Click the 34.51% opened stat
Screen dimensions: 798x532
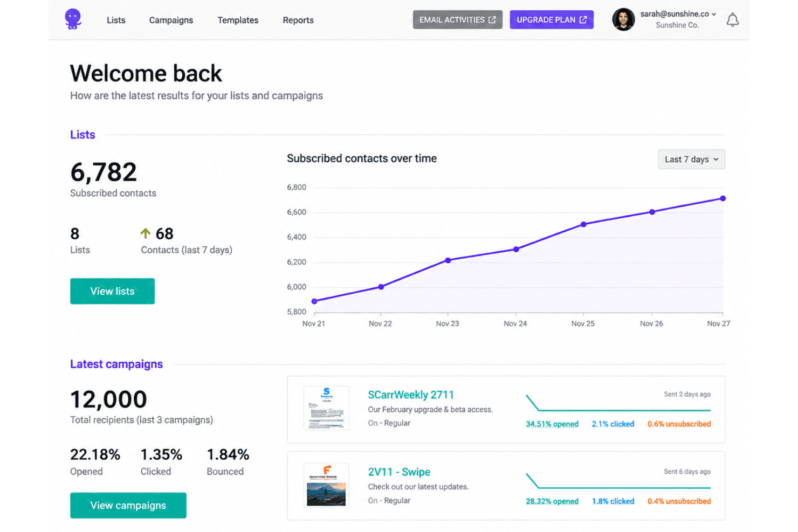click(552, 424)
